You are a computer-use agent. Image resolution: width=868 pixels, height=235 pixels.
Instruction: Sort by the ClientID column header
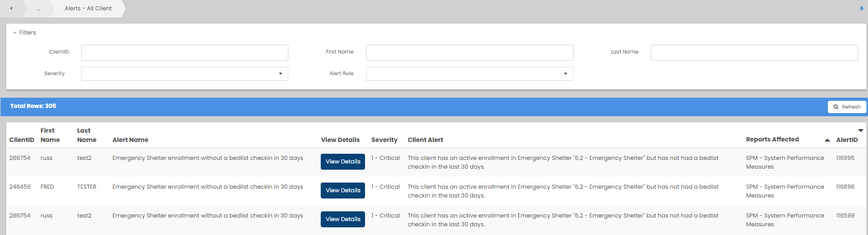tap(22, 140)
